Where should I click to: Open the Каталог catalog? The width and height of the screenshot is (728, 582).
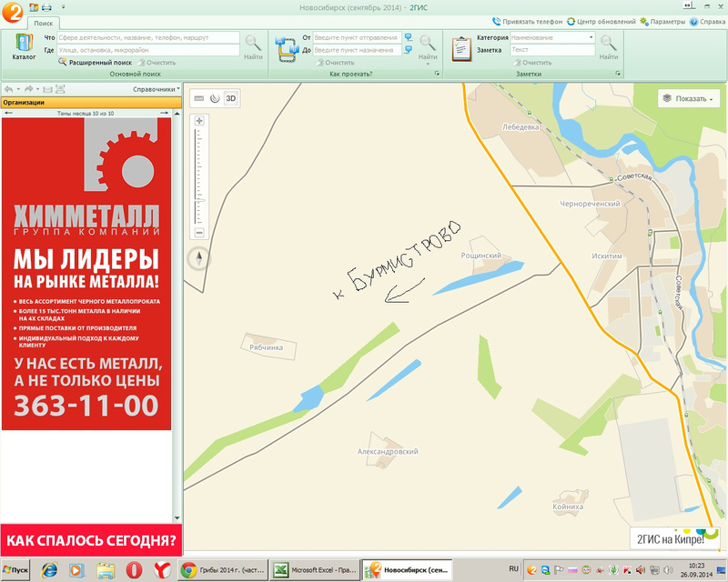click(x=24, y=47)
